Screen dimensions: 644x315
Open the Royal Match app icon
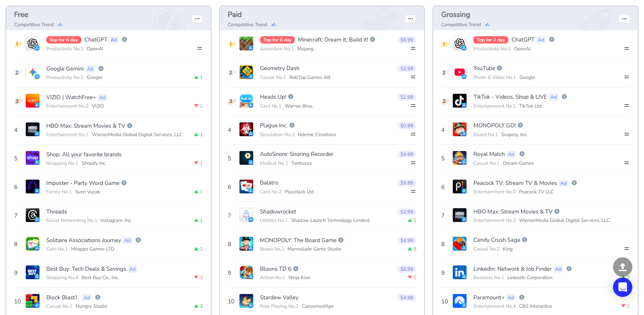point(460,158)
